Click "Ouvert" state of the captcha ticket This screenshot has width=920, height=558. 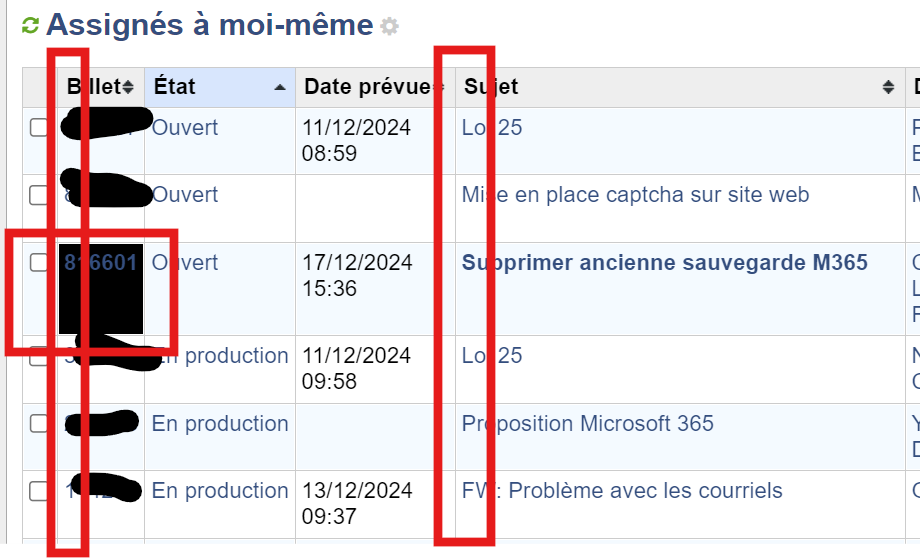pos(186,195)
